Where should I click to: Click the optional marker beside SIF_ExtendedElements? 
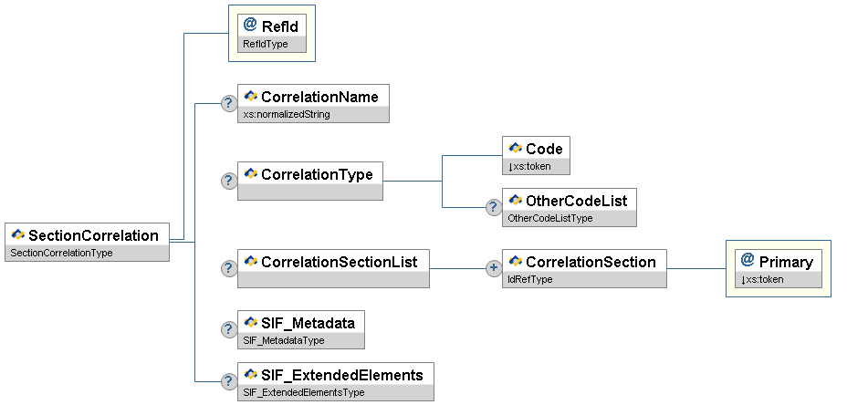coord(228,381)
